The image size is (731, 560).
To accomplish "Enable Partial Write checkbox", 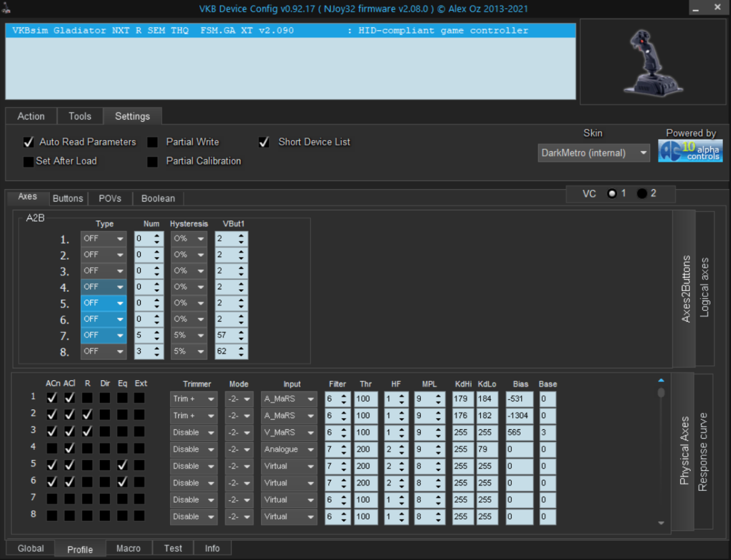I will pos(153,142).
